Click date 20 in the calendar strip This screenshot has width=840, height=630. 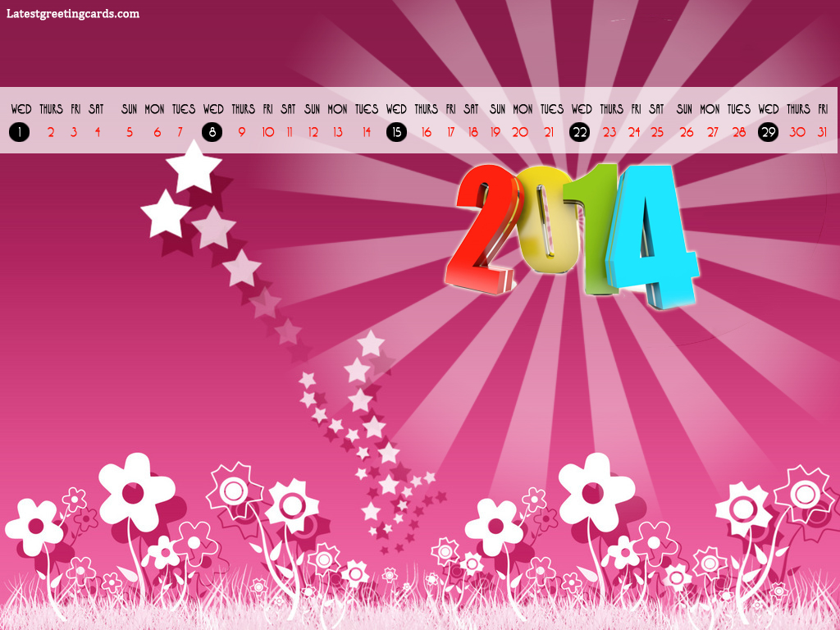point(519,132)
